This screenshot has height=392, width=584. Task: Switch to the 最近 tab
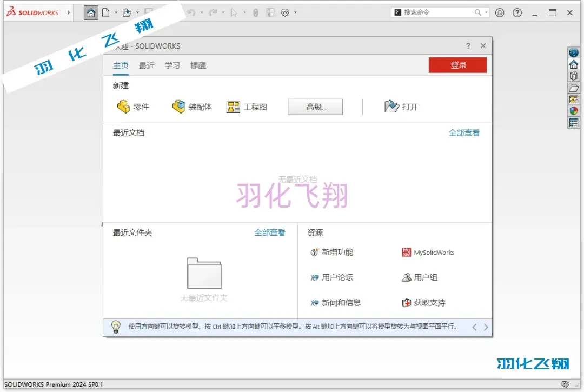click(147, 65)
